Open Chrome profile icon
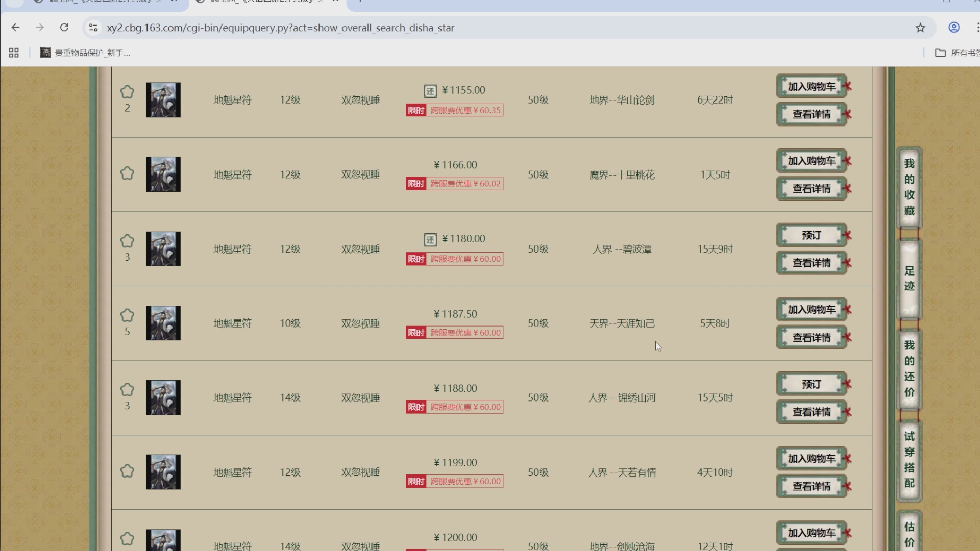980x551 pixels. click(954, 28)
